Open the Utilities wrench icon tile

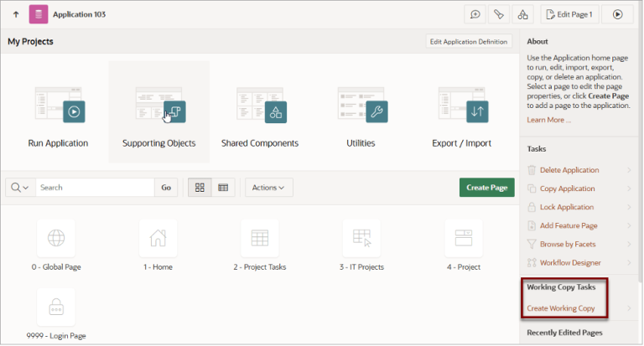pyautogui.click(x=362, y=105)
